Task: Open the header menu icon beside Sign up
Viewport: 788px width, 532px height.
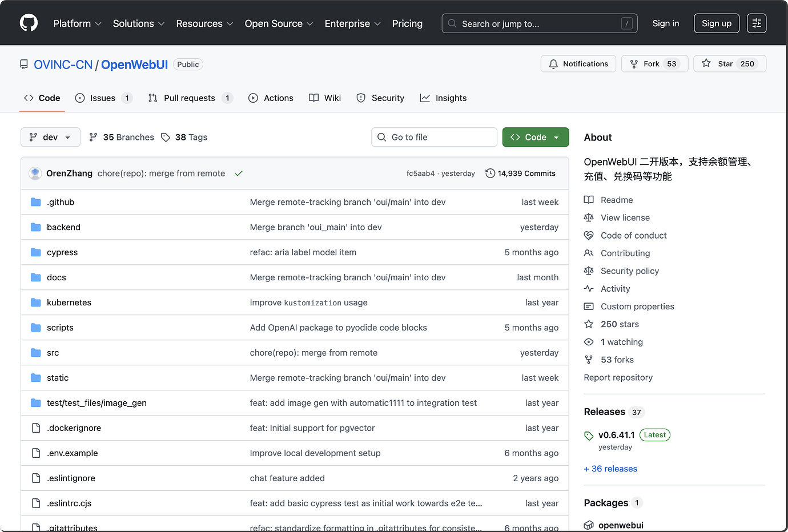Action: coord(757,23)
